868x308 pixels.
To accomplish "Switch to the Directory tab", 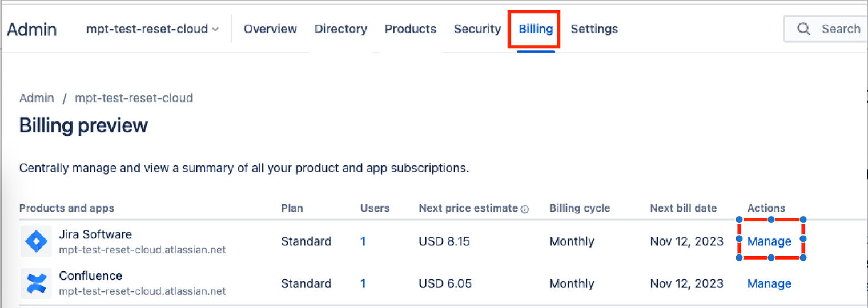I will 340,29.
